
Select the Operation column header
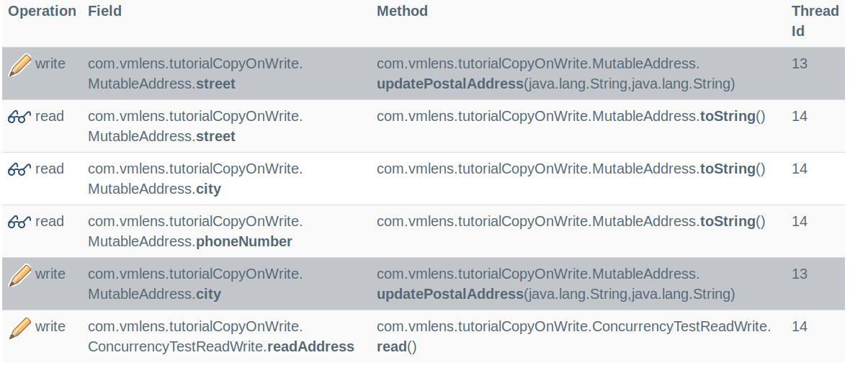(x=42, y=12)
